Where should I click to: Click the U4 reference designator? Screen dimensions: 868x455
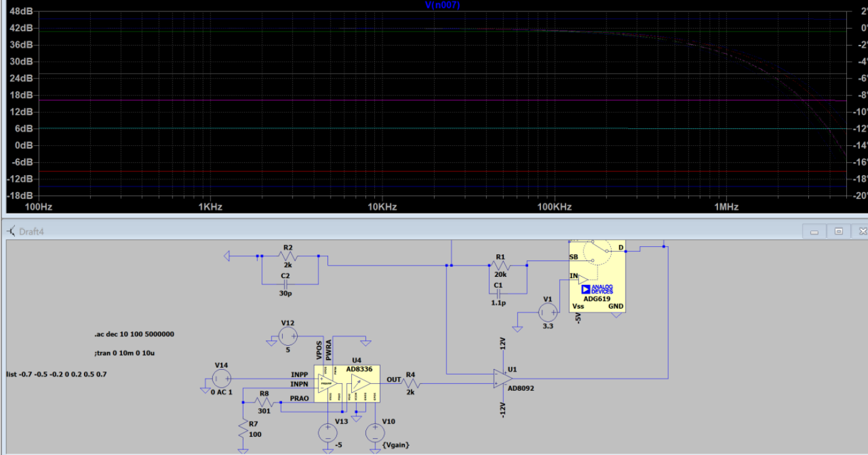click(356, 360)
